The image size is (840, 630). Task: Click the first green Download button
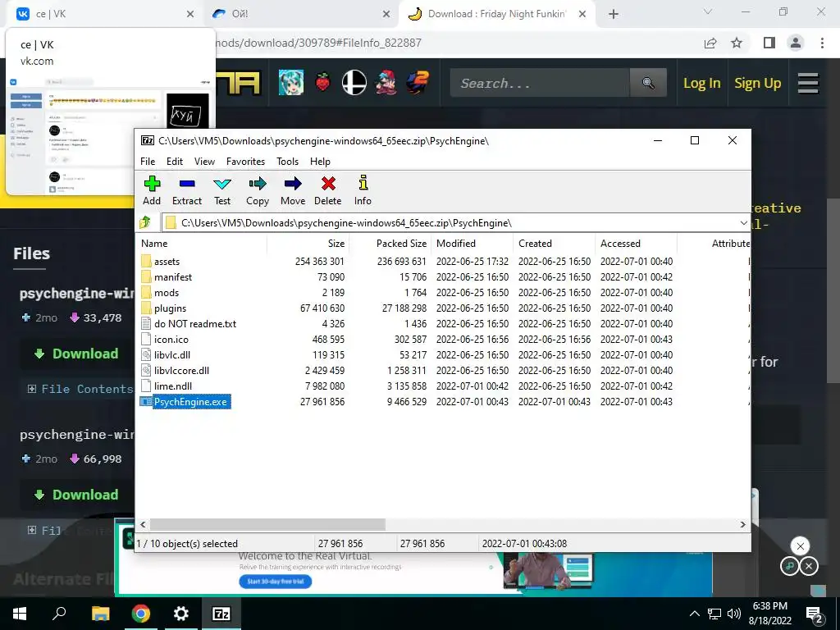[x=76, y=354]
